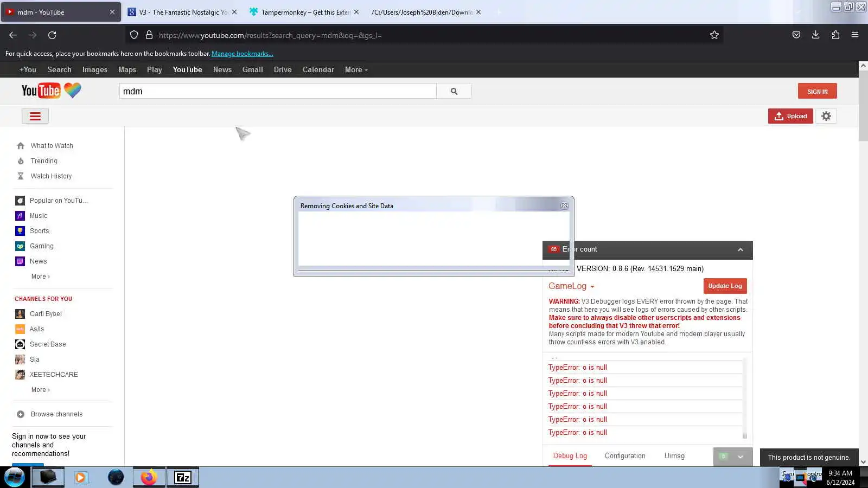Viewport: 868px width, 488px height.
Task: Open Maps from the Google bar
Action: (x=127, y=69)
